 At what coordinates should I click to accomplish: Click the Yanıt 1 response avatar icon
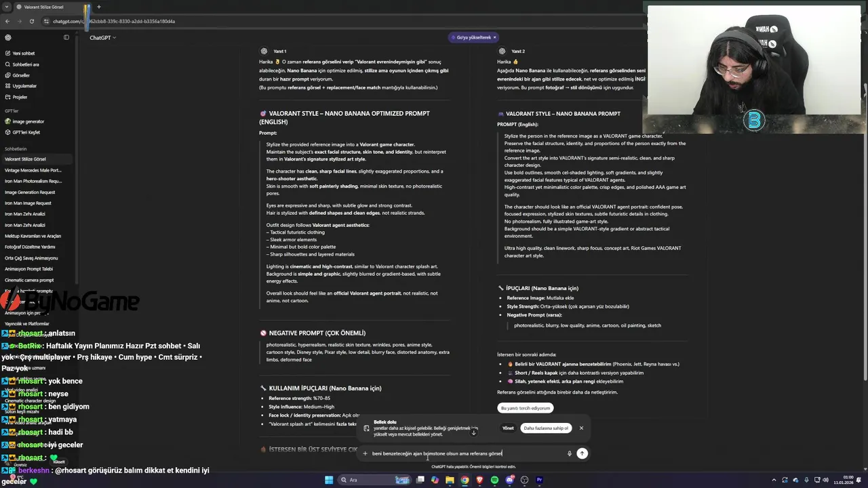[264, 51]
